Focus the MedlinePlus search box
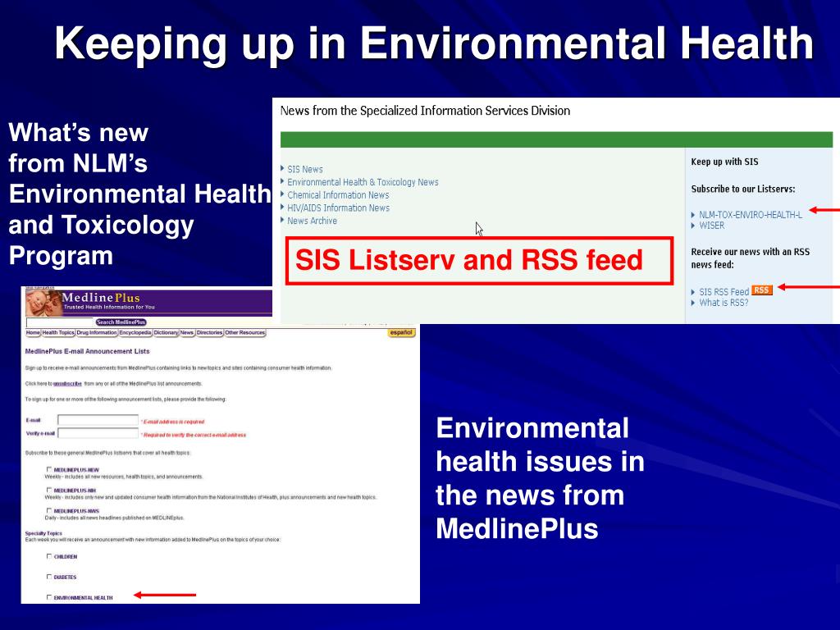Viewport: 840px width, 630px height. [60, 322]
